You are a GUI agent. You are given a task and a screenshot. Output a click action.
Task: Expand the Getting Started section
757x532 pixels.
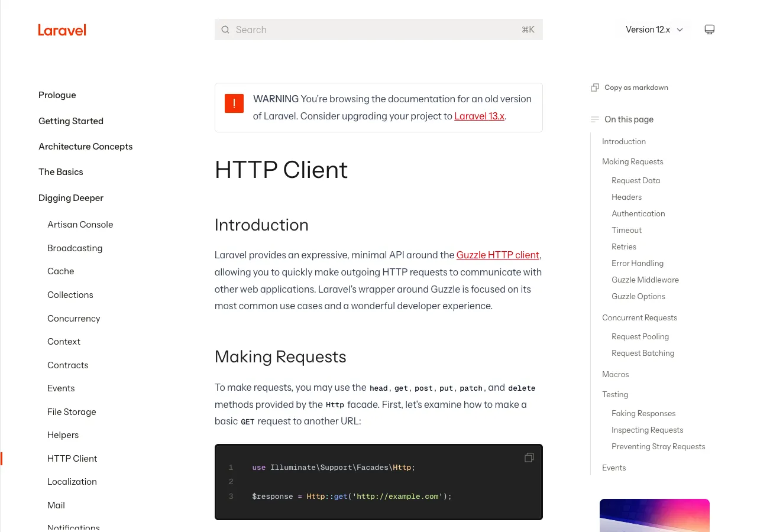(x=71, y=121)
